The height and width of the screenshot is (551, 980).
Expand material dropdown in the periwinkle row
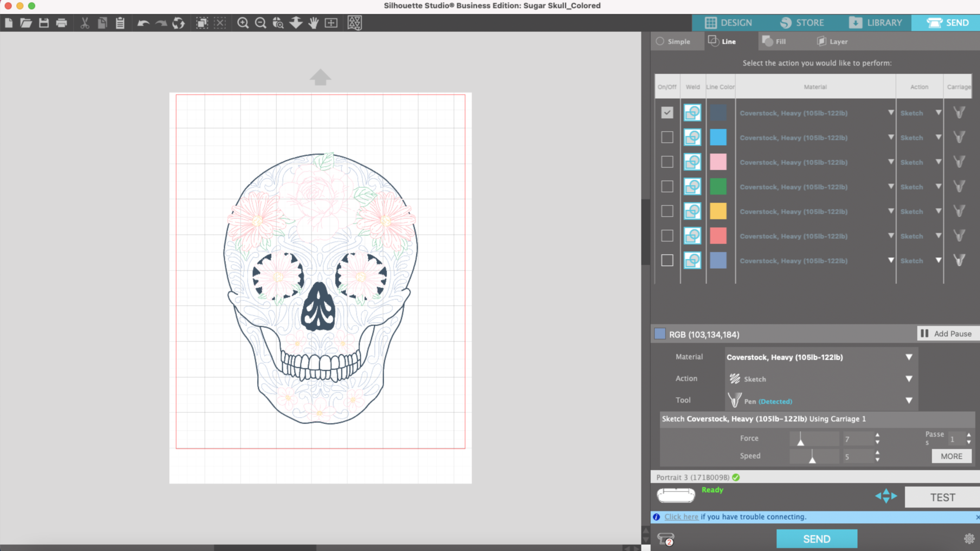coord(891,260)
